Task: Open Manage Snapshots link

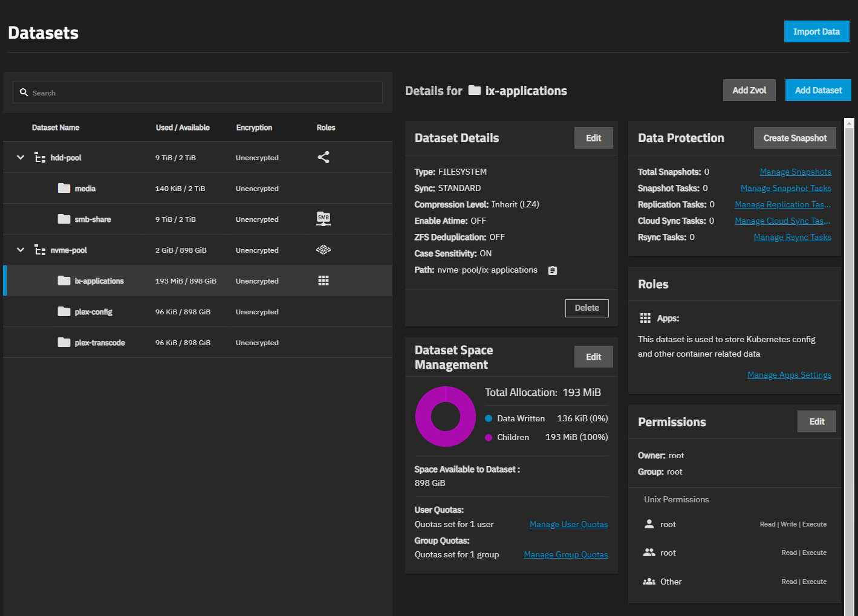Action: click(x=795, y=172)
